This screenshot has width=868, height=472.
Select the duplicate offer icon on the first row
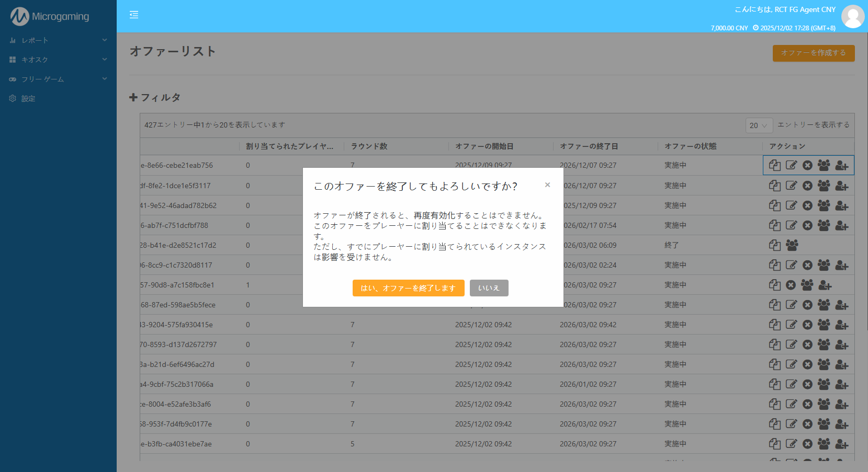point(775,165)
